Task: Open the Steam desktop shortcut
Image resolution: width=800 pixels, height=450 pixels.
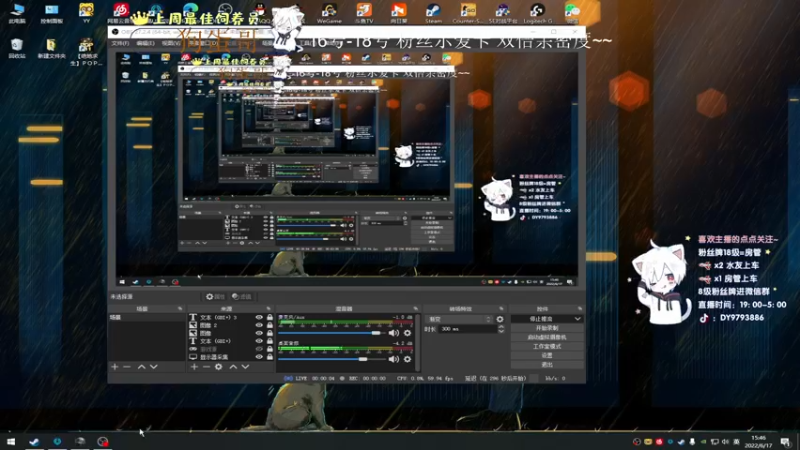Action: point(433,13)
